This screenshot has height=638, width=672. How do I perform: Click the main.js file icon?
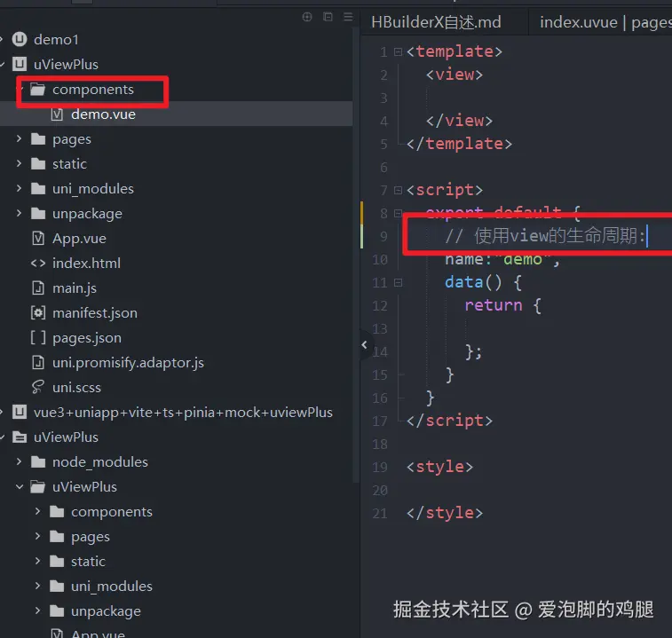pyautogui.click(x=38, y=287)
